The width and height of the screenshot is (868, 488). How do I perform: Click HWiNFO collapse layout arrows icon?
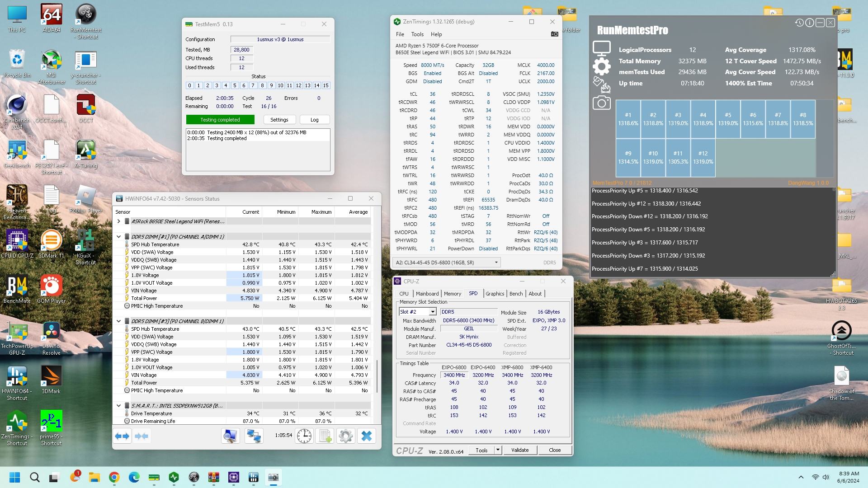pyautogui.click(x=142, y=436)
